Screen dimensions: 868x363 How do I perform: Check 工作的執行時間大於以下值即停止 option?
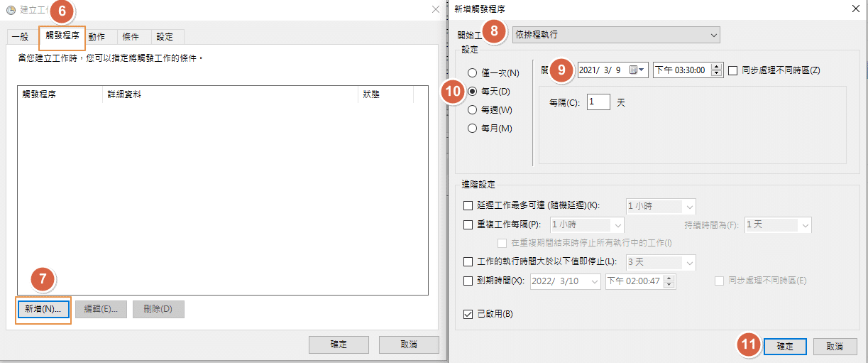coord(468,262)
